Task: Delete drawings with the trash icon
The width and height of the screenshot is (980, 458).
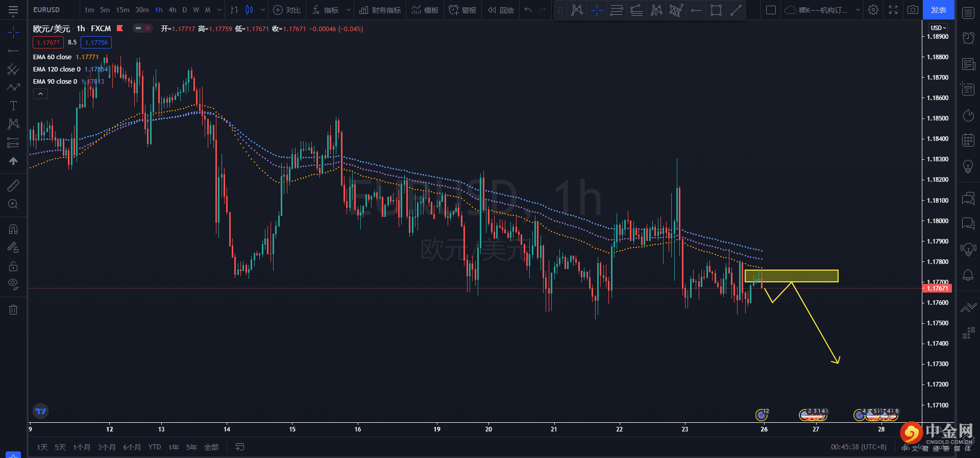Action: click(x=13, y=309)
